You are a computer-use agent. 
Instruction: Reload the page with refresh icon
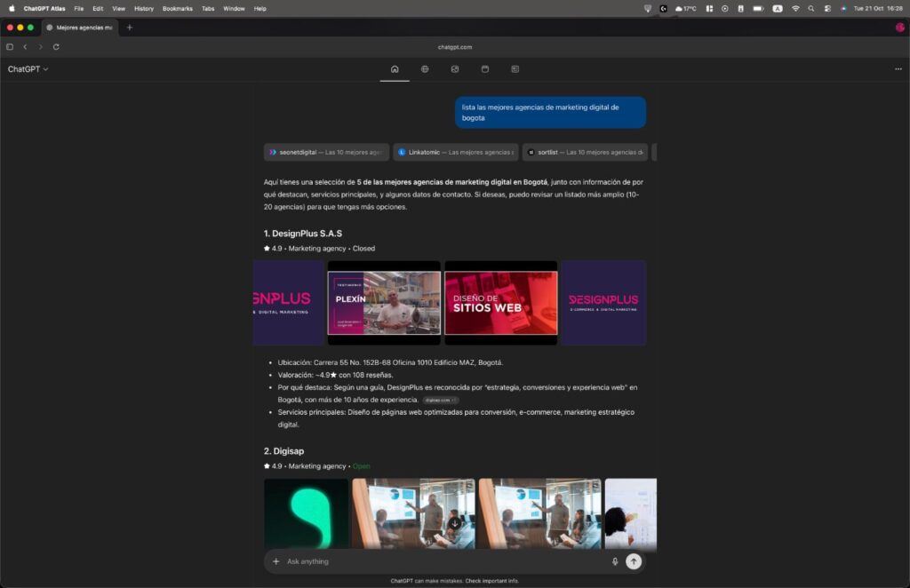(56, 47)
